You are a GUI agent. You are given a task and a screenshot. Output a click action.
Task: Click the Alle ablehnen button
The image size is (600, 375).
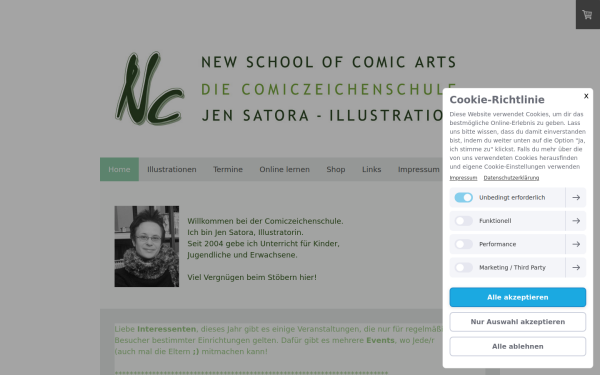pos(517,346)
